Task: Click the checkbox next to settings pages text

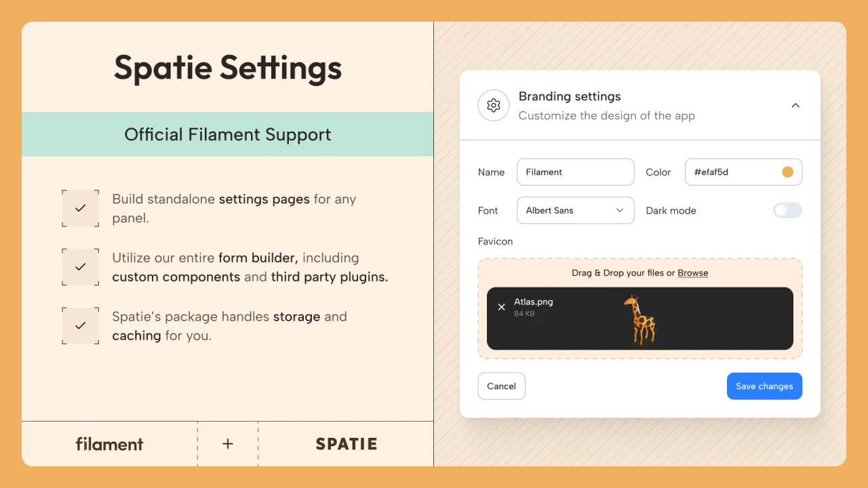Action: (x=80, y=208)
